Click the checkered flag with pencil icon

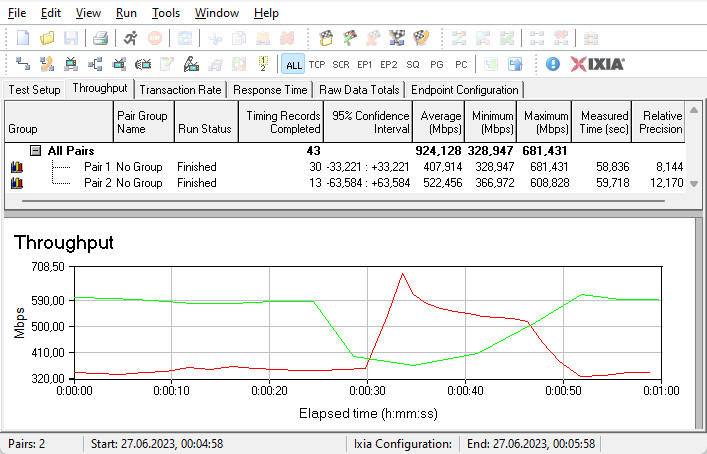click(x=349, y=38)
